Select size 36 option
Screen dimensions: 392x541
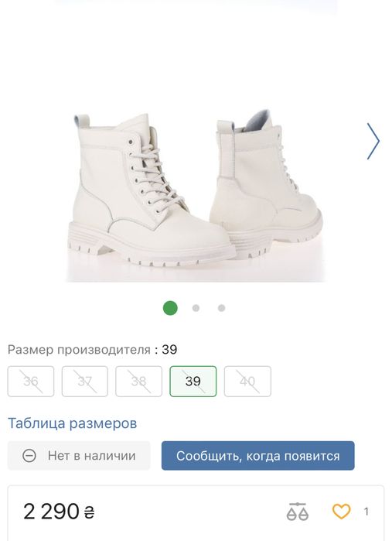[x=31, y=382]
